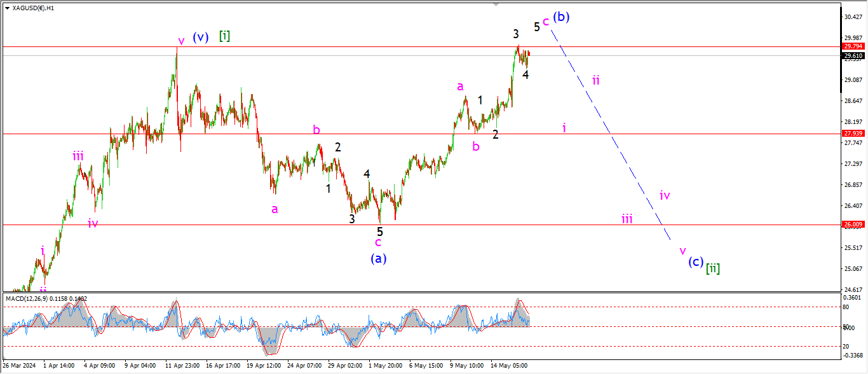Select the red 26.009 price level tag
868x374 pixels.
(852, 225)
